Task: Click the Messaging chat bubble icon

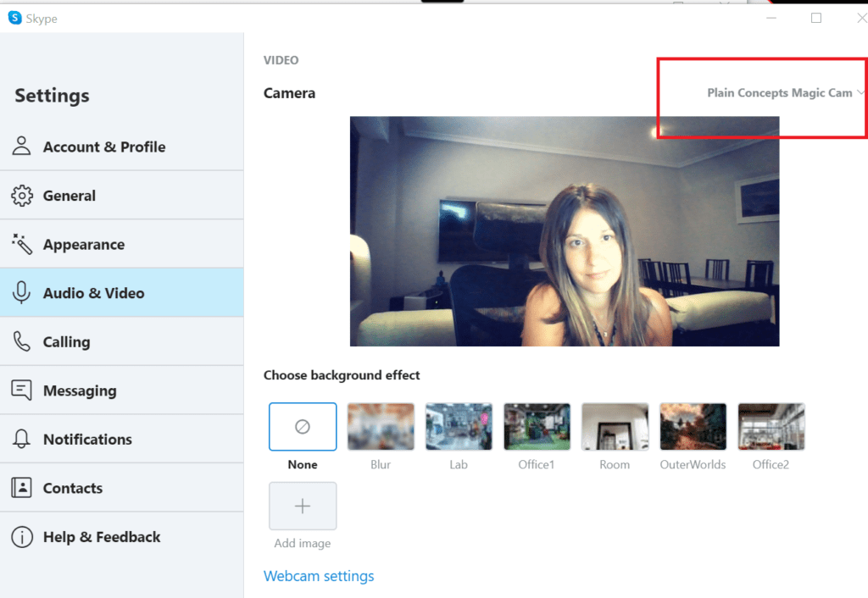Action: [21, 390]
